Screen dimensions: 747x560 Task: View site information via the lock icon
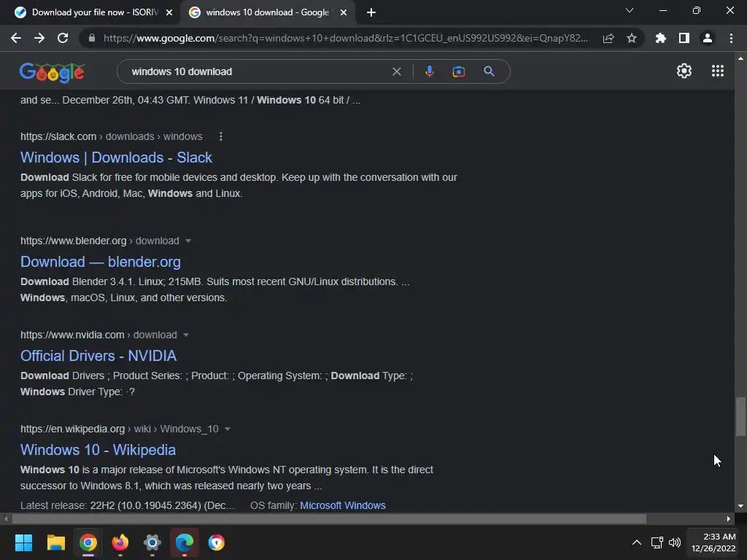click(x=92, y=38)
